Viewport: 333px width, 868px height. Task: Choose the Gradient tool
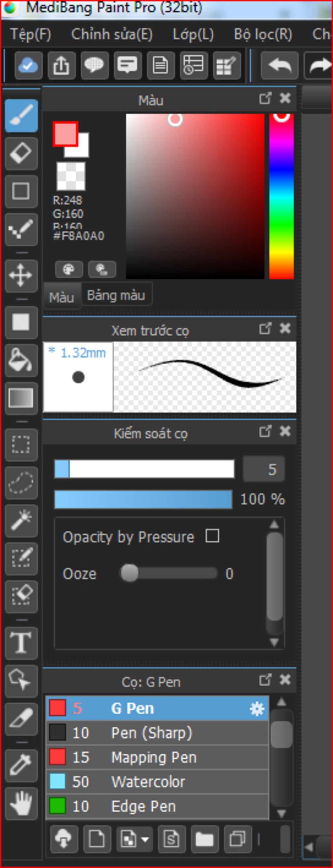(x=21, y=398)
